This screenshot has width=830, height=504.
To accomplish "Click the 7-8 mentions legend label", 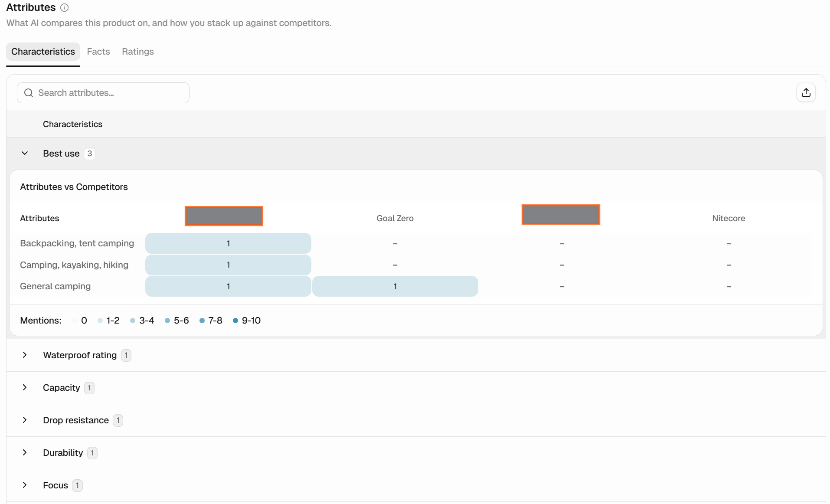I will (215, 321).
